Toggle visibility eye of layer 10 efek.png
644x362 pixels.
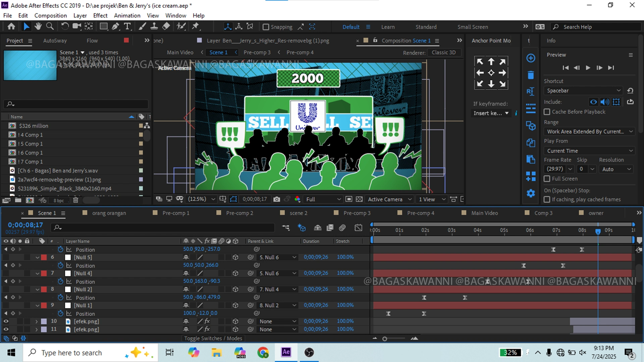pyautogui.click(x=6, y=321)
